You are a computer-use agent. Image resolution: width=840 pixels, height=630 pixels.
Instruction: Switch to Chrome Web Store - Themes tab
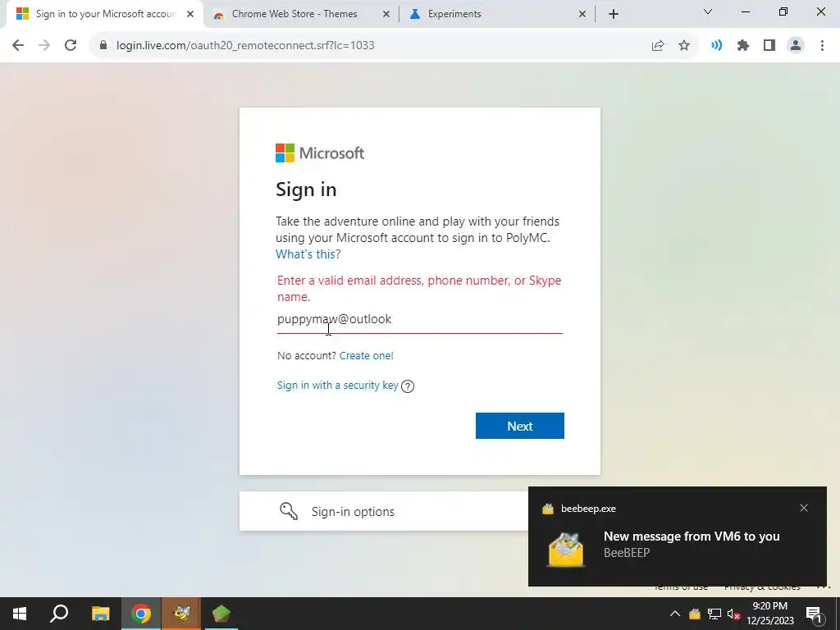tap(294, 14)
